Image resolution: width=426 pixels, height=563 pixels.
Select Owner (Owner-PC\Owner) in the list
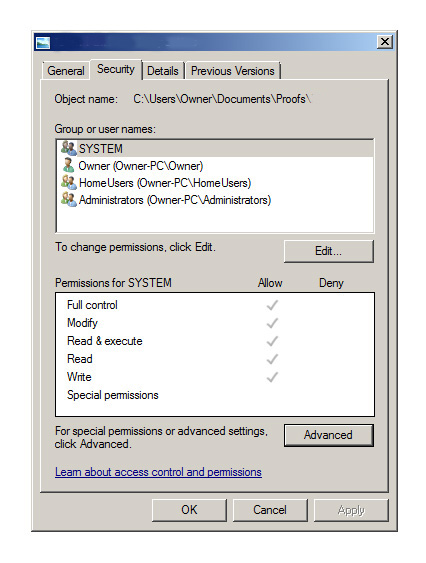pos(141,166)
